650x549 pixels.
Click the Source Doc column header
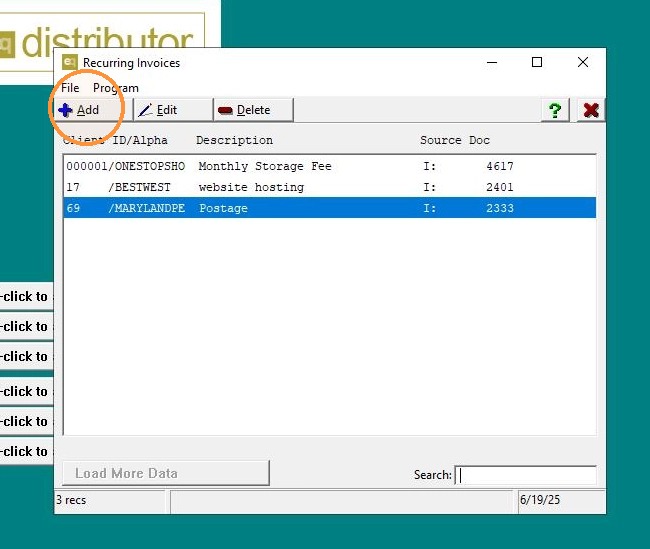point(455,140)
